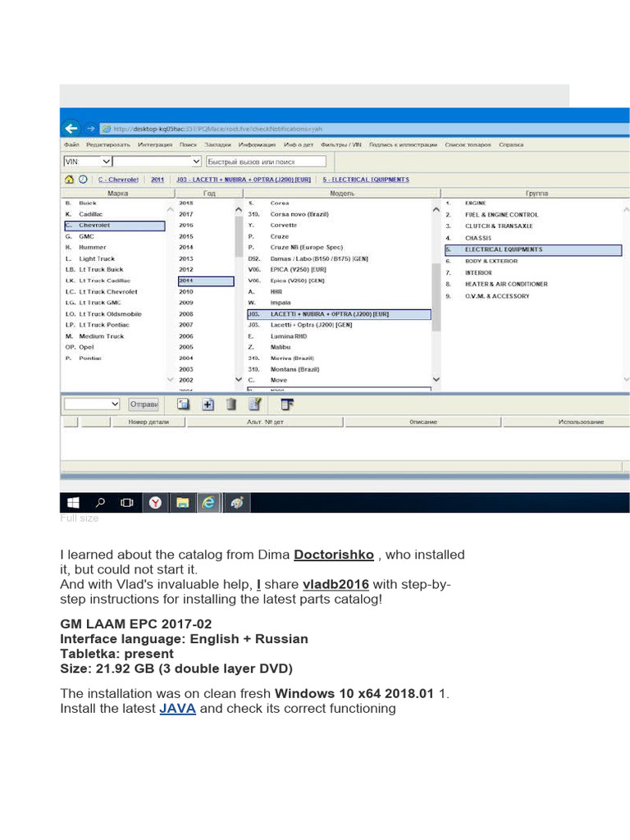Open File Explorer from the taskbar

pyautogui.click(x=182, y=503)
